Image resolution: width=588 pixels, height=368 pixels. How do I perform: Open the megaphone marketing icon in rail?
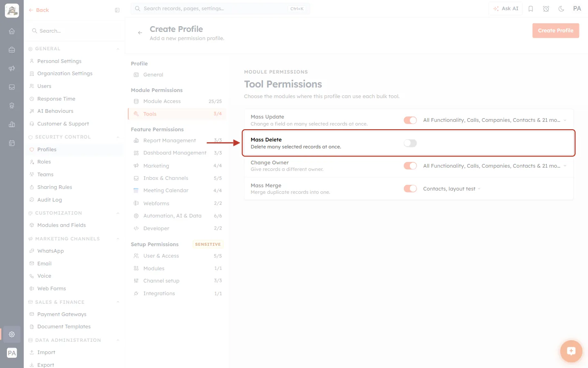(12, 68)
